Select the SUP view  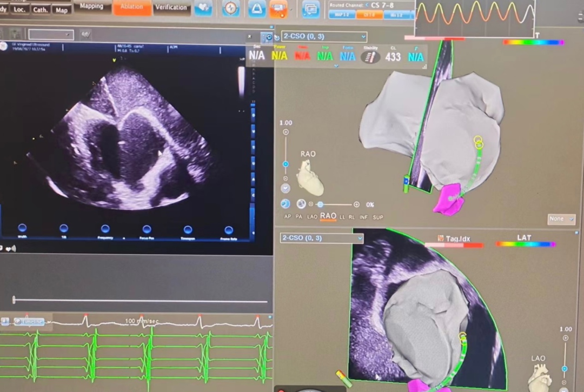[378, 217]
